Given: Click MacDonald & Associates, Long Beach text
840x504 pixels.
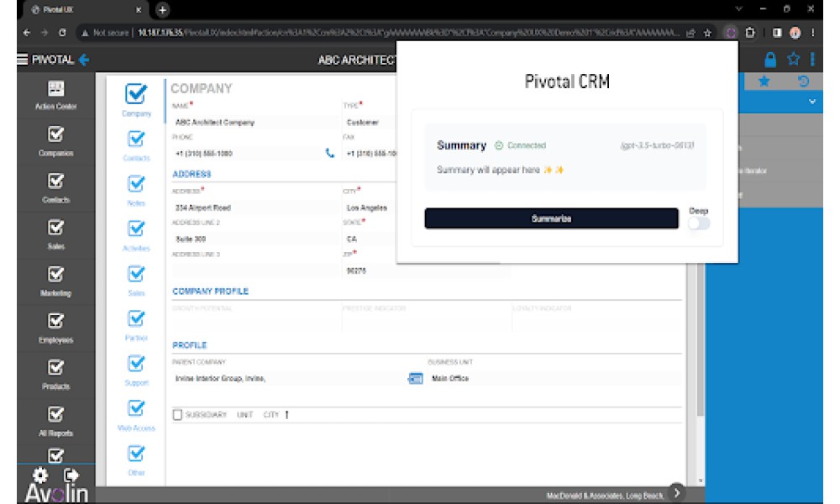Looking at the screenshot, I should pyautogui.click(x=605, y=496).
